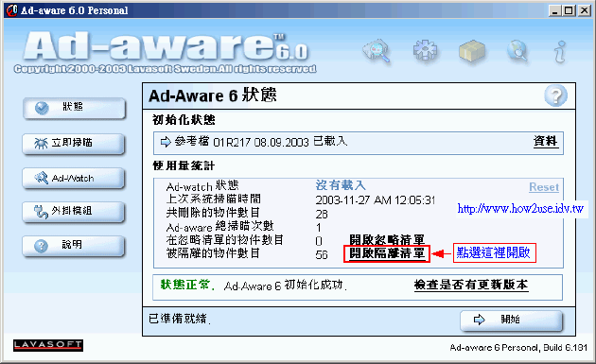
Task: Open the info 'i' icon in header
Action: (x=560, y=51)
